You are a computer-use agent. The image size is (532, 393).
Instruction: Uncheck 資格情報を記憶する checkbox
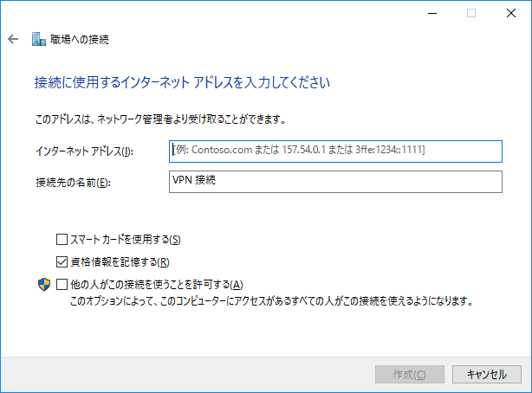click(62, 261)
